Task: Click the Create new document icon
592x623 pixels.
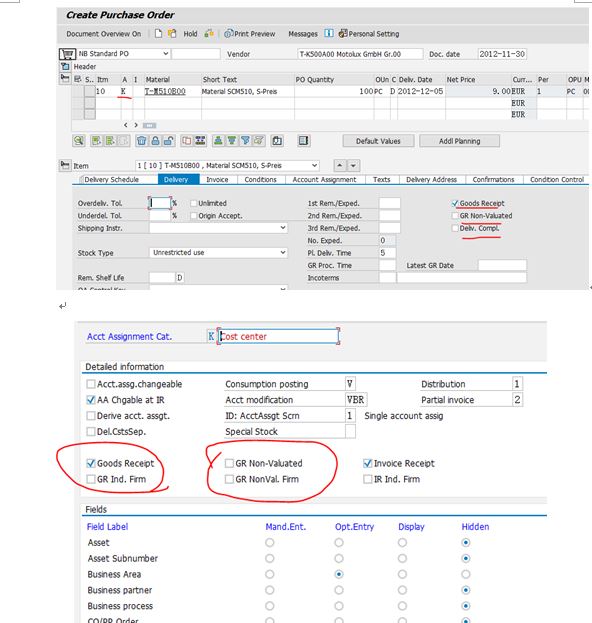Action: tap(159, 34)
